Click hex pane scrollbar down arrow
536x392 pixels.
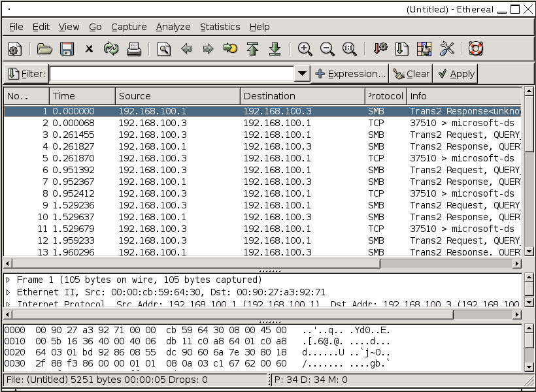[529, 367]
